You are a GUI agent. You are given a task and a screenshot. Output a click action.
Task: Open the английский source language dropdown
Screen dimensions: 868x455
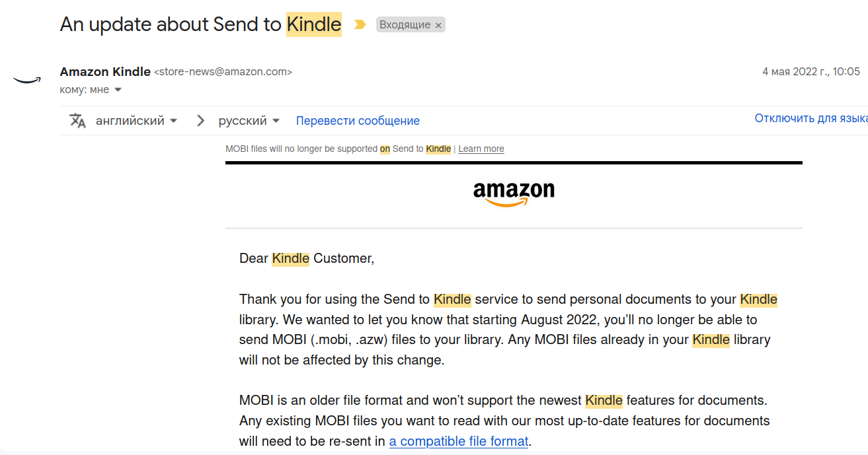(x=137, y=121)
